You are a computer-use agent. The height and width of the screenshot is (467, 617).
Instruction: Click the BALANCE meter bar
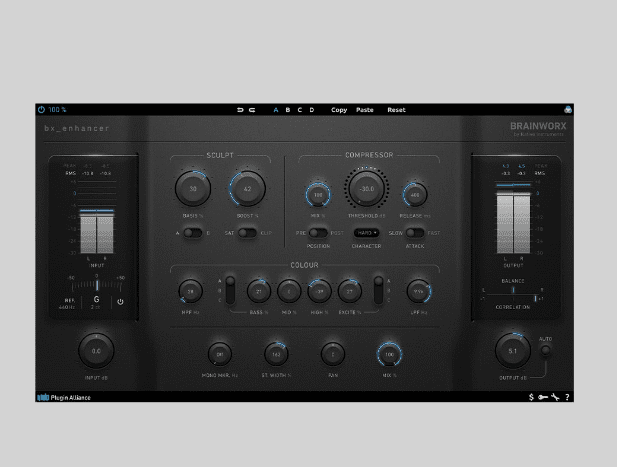tap(513, 290)
